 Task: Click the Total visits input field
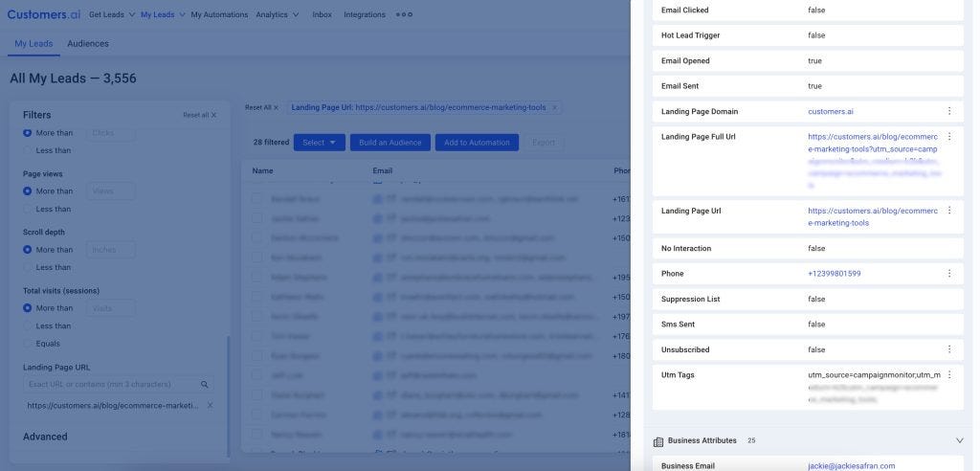point(111,308)
